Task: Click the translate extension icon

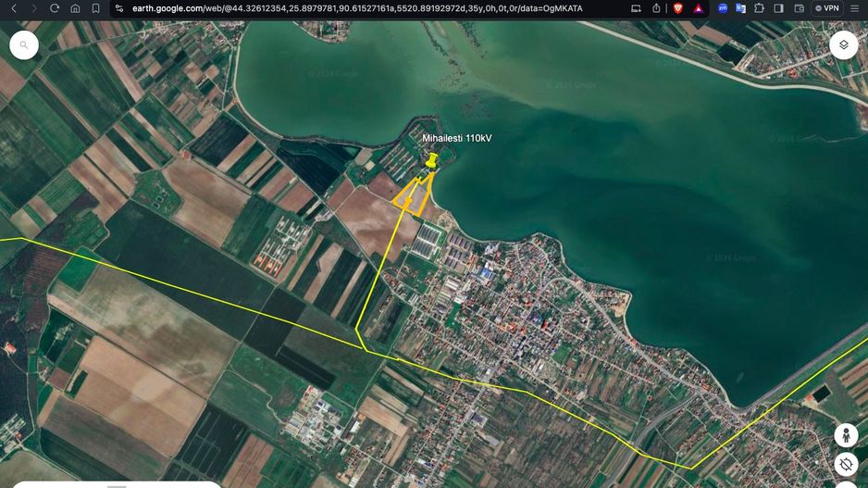Action: (740, 8)
